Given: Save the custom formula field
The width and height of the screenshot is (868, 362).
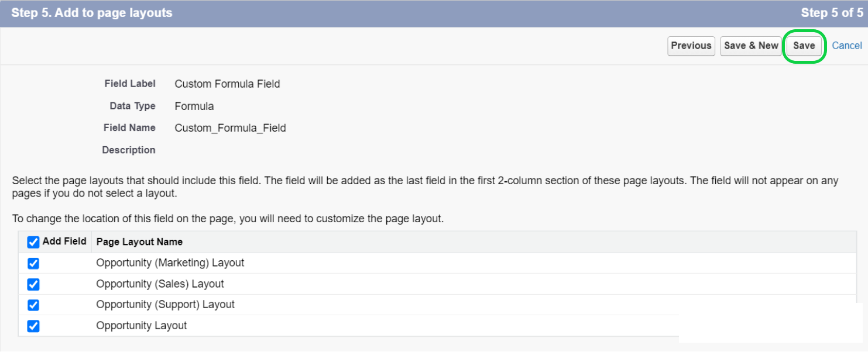Looking at the screenshot, I should [x=804, y=46].
